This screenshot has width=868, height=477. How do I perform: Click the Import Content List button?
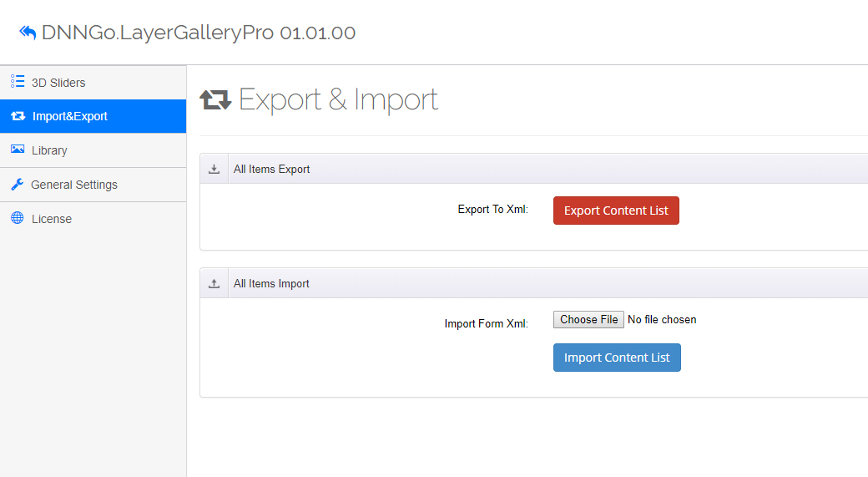click(617, 358)
